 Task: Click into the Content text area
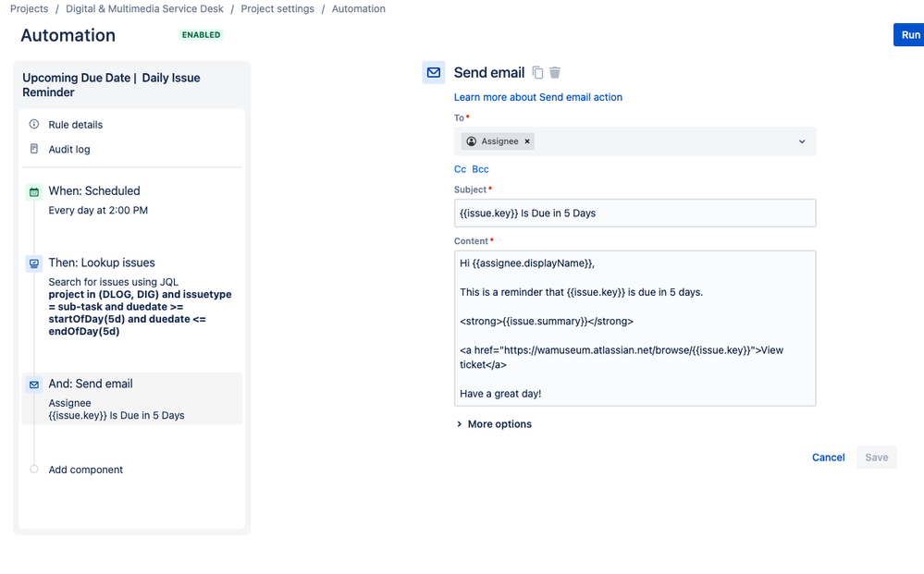pos(634,328)
